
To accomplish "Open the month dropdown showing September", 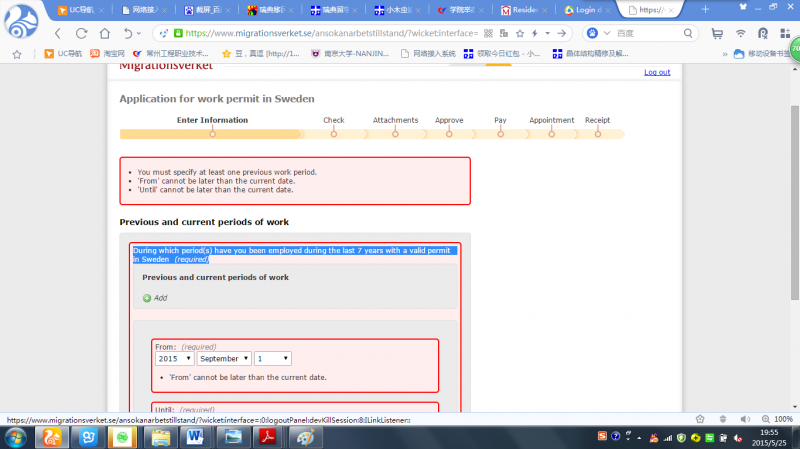I will pos(224,359).
